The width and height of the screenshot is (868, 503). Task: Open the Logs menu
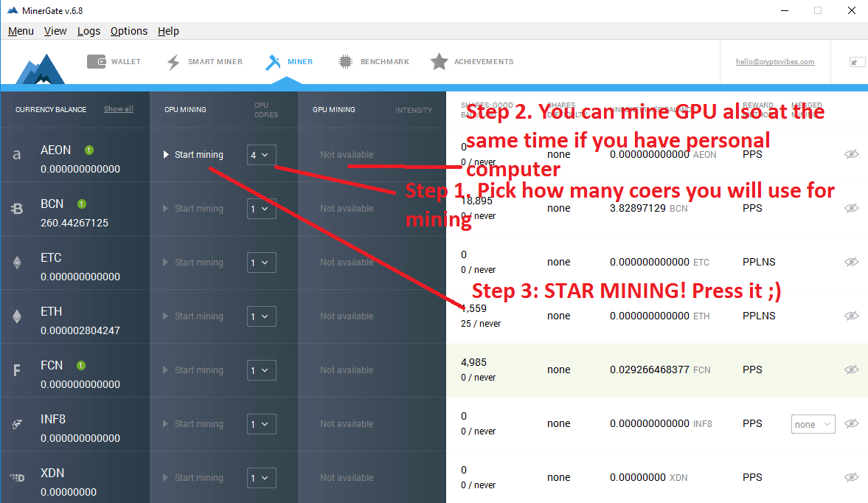[88, 31]
